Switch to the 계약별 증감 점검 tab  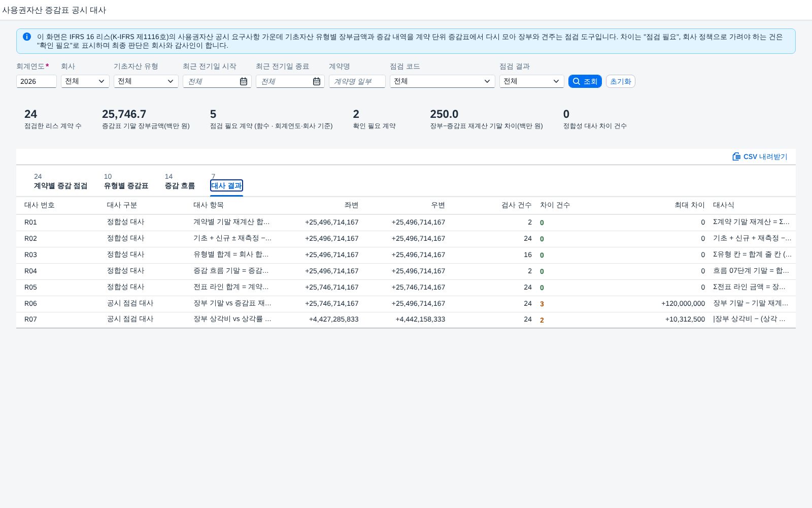pyautogui.click(x=60, y=185)
